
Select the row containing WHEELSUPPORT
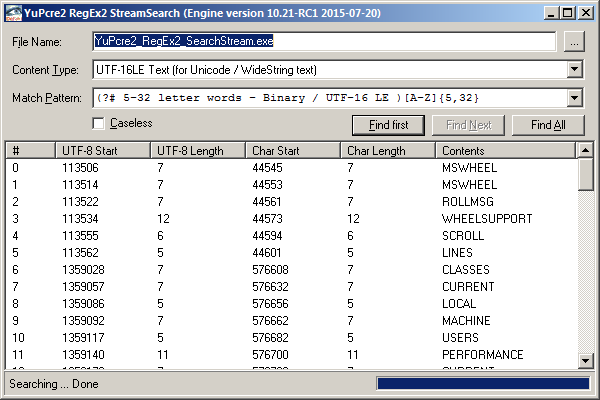pos(290,219)
